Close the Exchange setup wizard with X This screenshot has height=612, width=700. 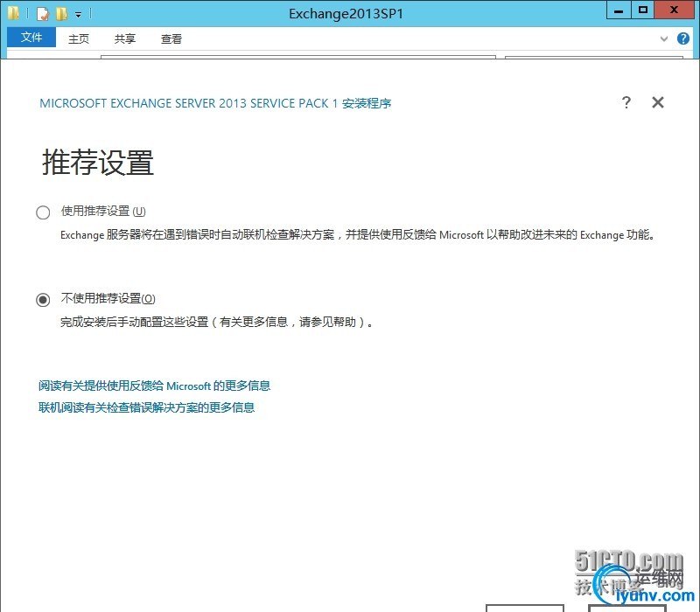click(658, 102)
